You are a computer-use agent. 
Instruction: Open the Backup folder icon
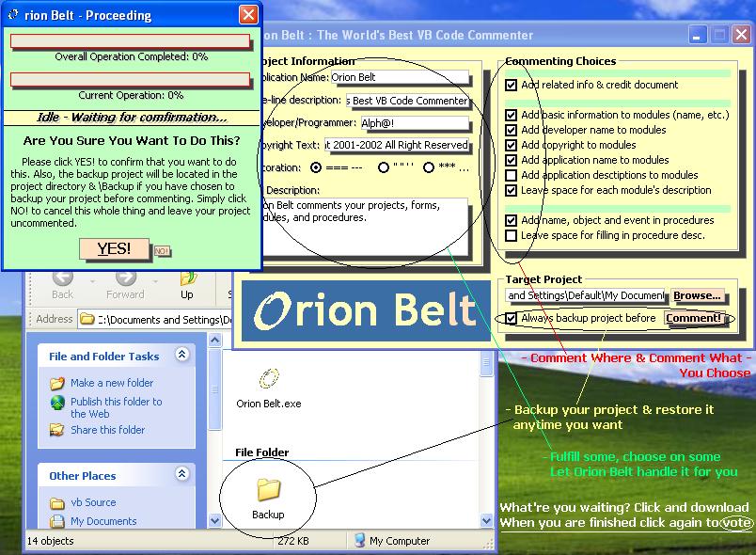pos(269,490)
